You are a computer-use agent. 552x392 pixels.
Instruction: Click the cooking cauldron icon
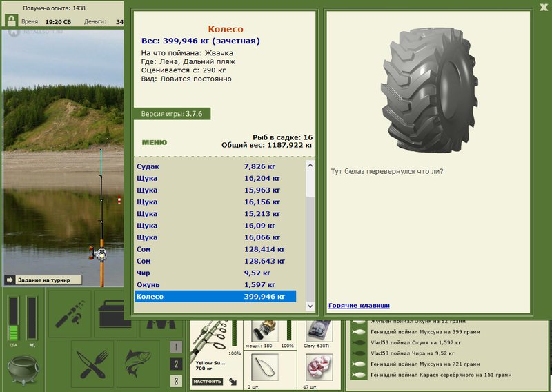tap(23, 370)
